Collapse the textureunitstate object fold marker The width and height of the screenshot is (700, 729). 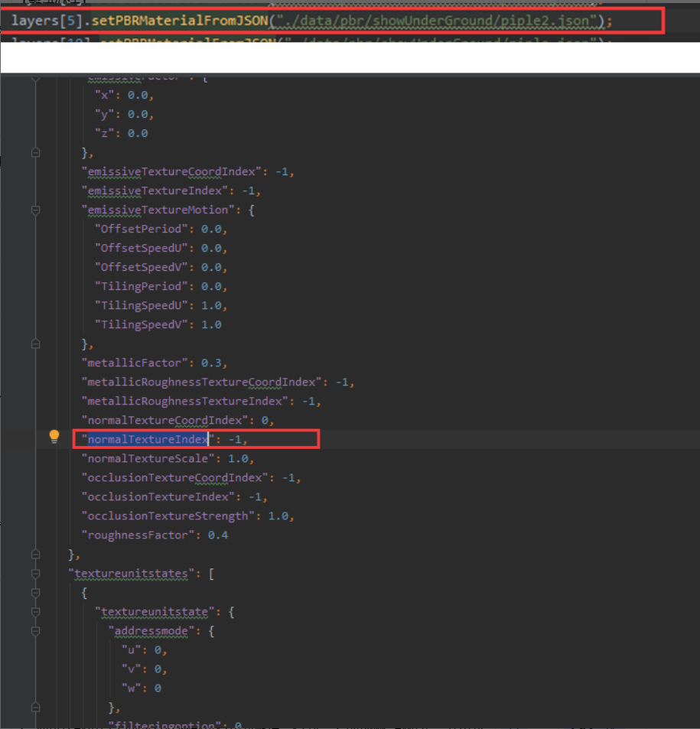coord(35,612)
